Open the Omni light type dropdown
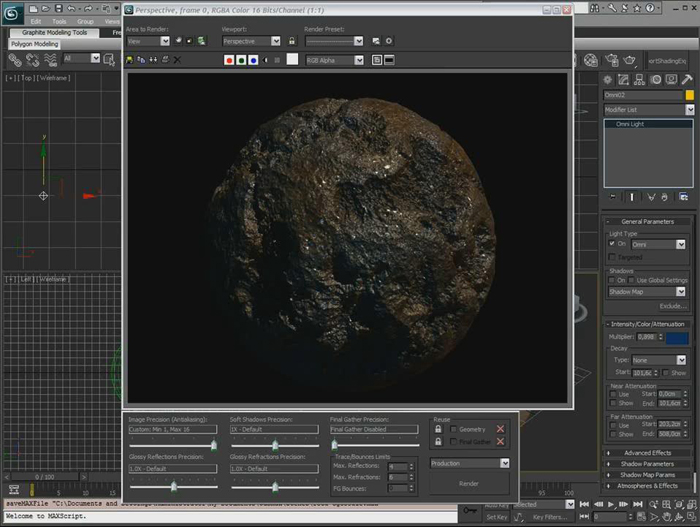This screenshot has height=527, width=700. click(x=658, y=244)
